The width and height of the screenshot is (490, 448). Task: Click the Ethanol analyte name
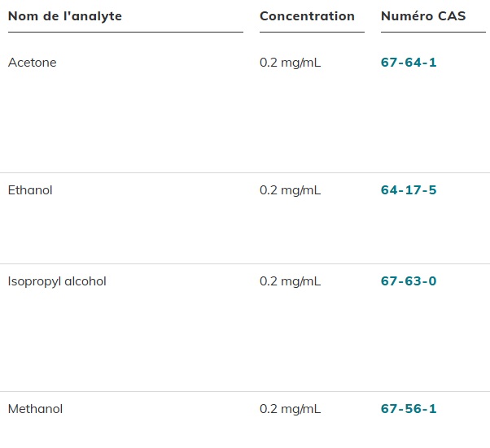(x=30, y=190)
